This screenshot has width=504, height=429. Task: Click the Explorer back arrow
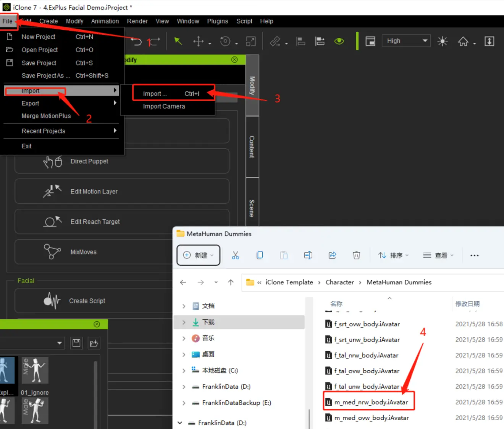183,282
